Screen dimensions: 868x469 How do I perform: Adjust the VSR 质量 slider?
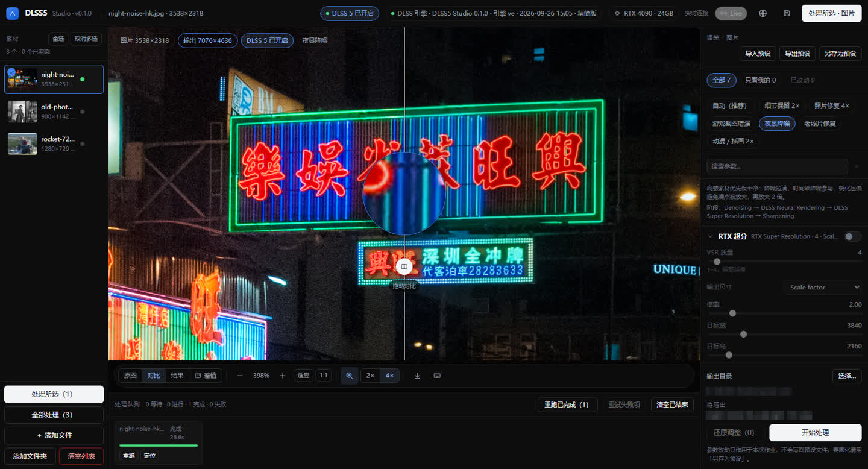pyautogui.click(x=784, y=262)
